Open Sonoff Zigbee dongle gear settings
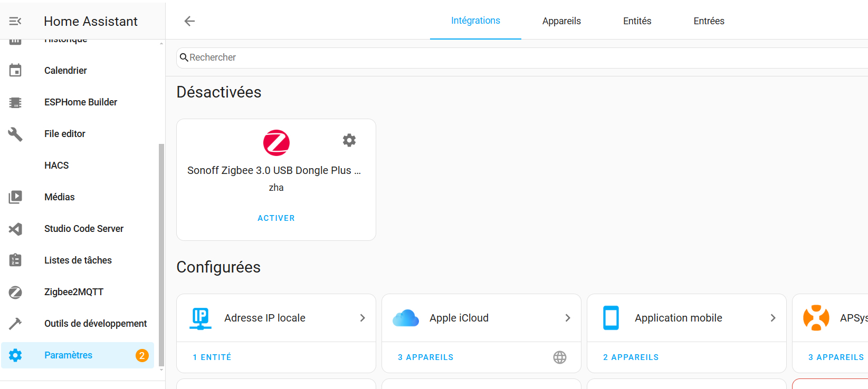 [x=349, y=140]
